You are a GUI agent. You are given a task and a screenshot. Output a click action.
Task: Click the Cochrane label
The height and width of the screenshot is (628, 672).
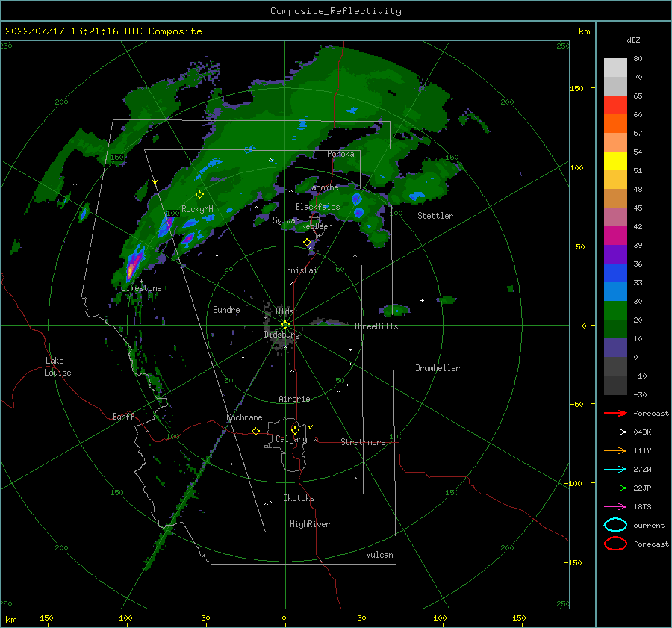click(x=244, y=417)
